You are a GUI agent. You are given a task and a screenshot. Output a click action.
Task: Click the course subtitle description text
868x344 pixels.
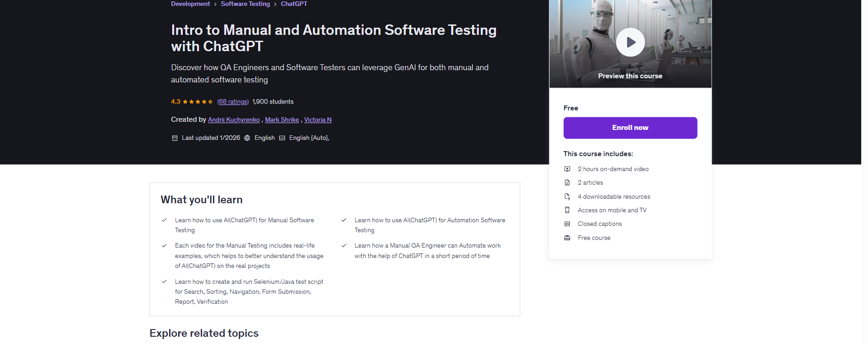[330, 73]
